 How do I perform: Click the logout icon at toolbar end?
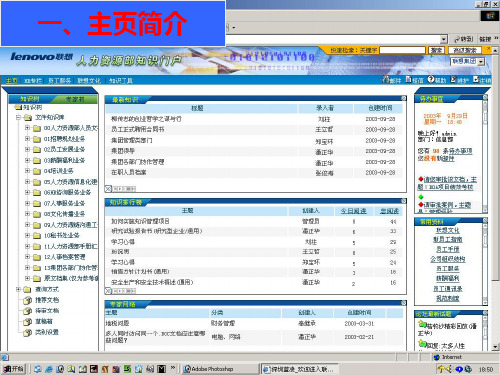coord(476,79)
